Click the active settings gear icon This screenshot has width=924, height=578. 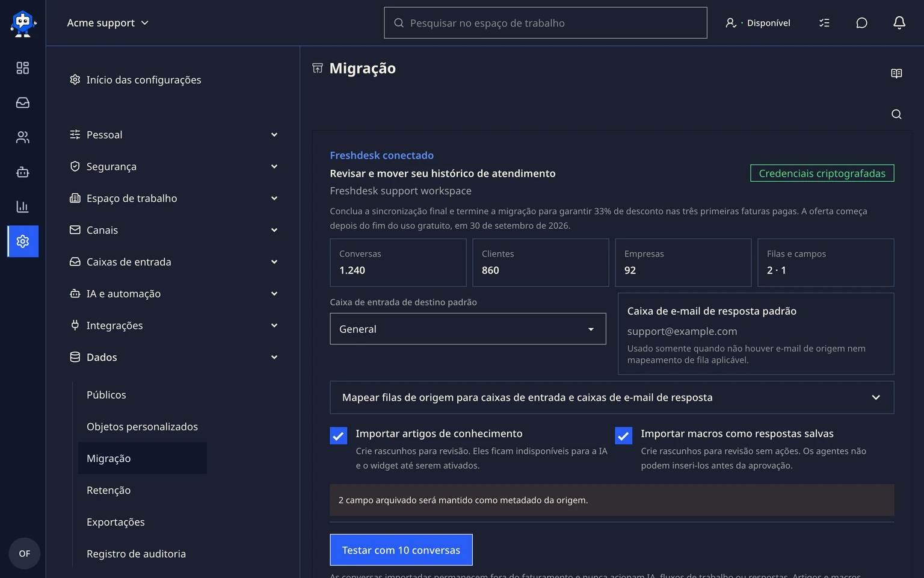point(23,241)
